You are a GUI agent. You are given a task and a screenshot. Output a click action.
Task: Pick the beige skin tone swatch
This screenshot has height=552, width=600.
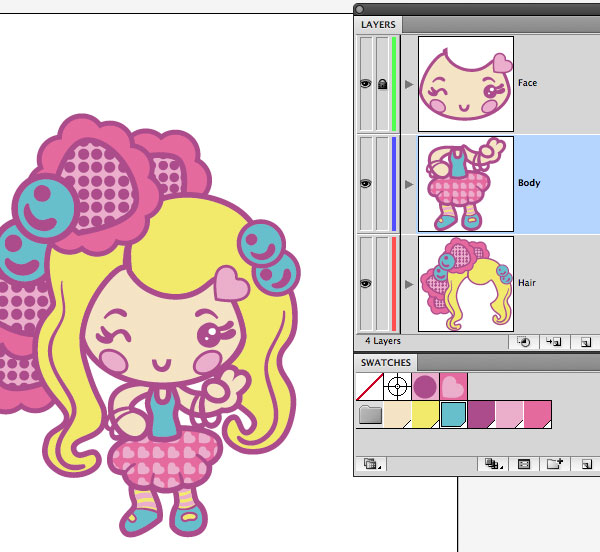[398, 415]
